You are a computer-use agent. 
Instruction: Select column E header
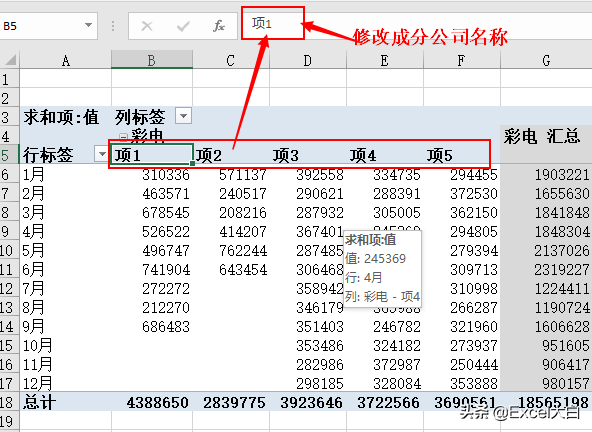(x=385, y=60)
